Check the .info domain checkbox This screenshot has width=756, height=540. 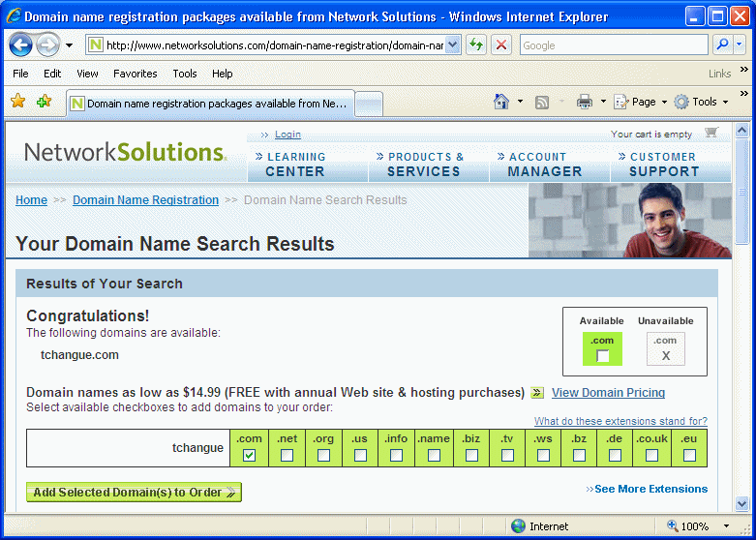click(396, 455)
